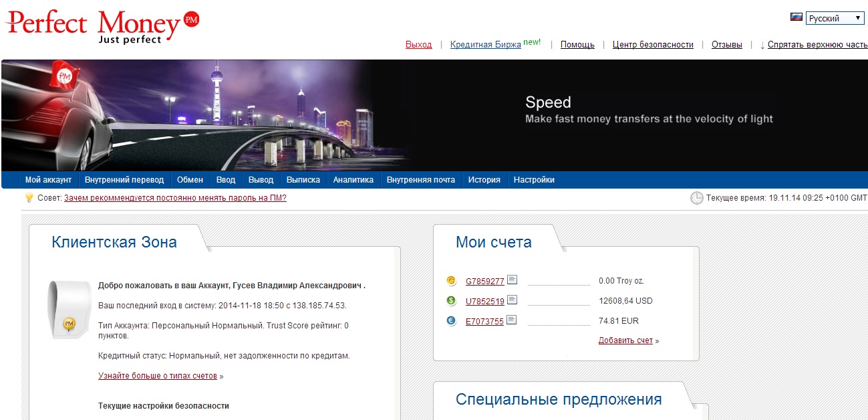
Task: Open the Отзывы link
Action: pos(727,45)
